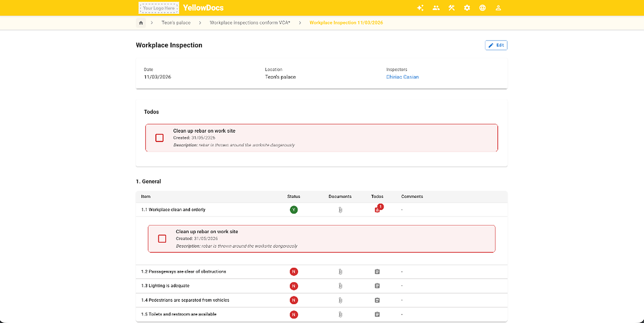The width and height of the screenshot is (644, 323).
Task: Open documents paperclip for Workplace clean and orderly
Action: 340,210
